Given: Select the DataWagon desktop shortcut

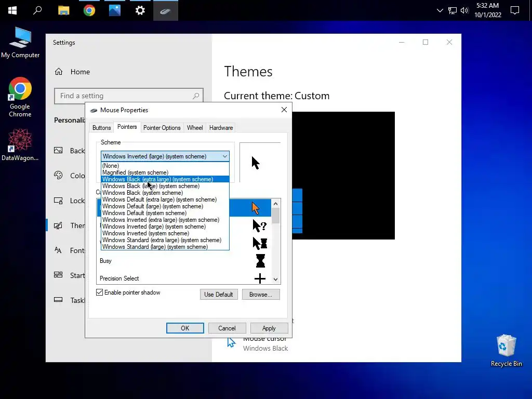Looking at the screenshot, I should (x=20, y=145).
